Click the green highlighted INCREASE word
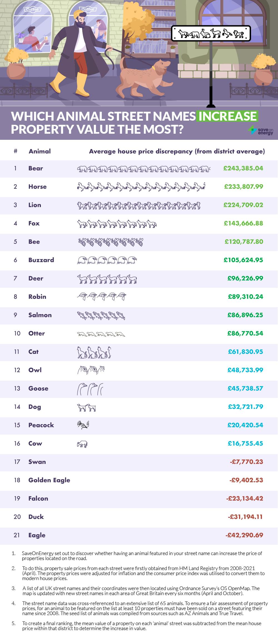The width and height of the screenshot is (278, 644). click(227, 116)
